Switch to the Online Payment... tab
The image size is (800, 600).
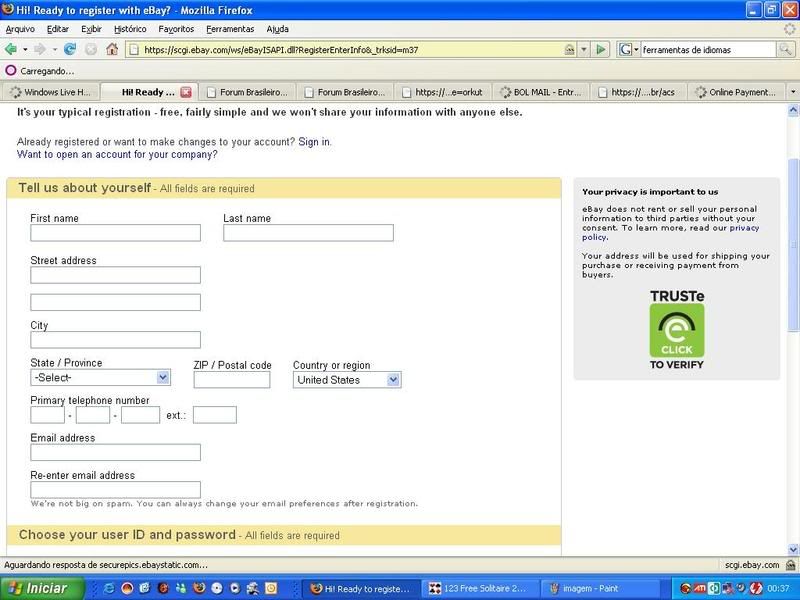[x=736, y=92]
